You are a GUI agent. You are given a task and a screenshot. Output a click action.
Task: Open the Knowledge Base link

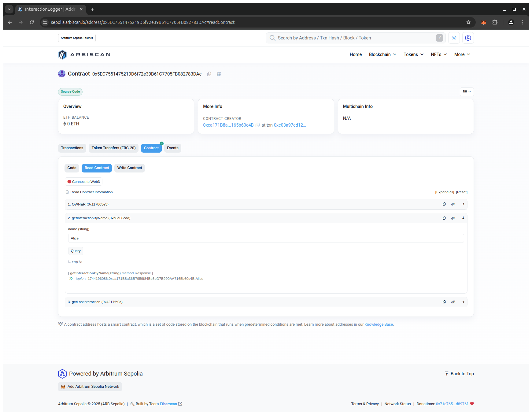click(x=379, y=324)
